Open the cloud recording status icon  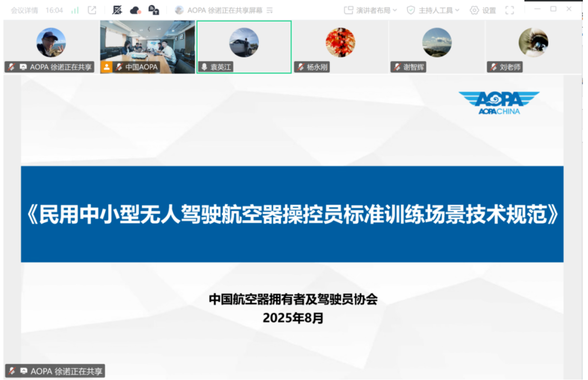(135, 10)
